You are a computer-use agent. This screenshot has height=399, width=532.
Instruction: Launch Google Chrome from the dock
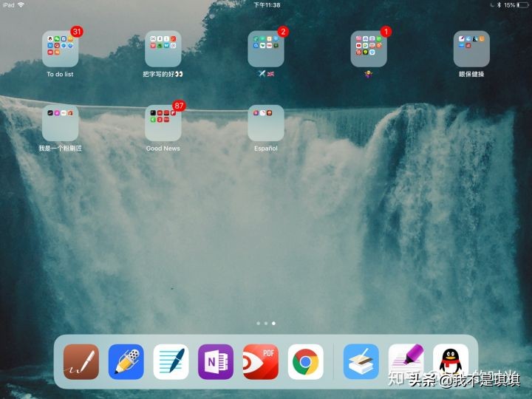click(305, 361)
